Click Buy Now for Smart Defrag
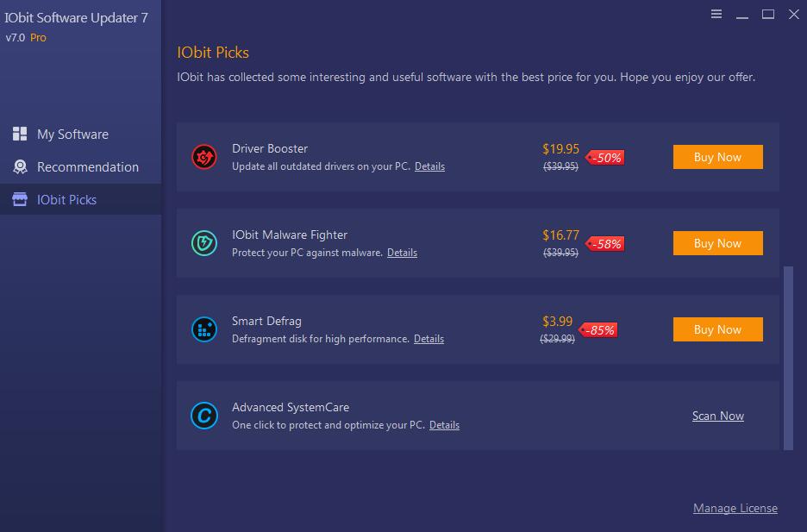The height and width of the screenshot is (532, 807). 717,329
